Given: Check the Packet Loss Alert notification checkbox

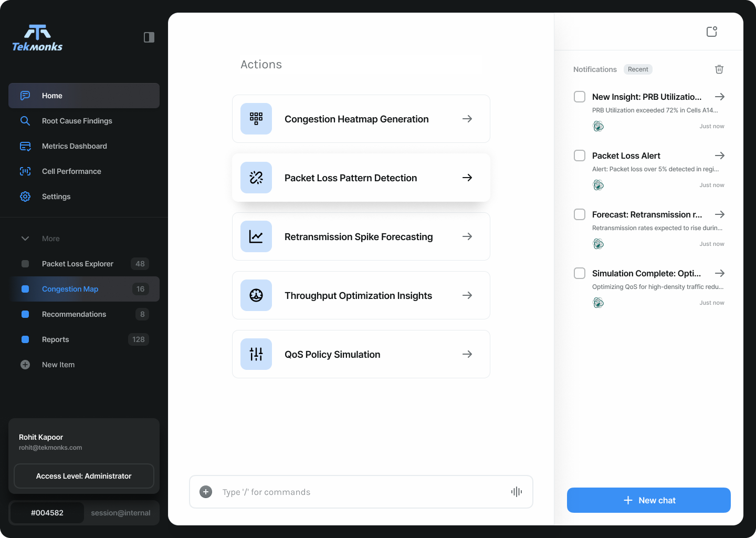Looking at the screenshot, I should pyautogui.click(x=579, y=156).
